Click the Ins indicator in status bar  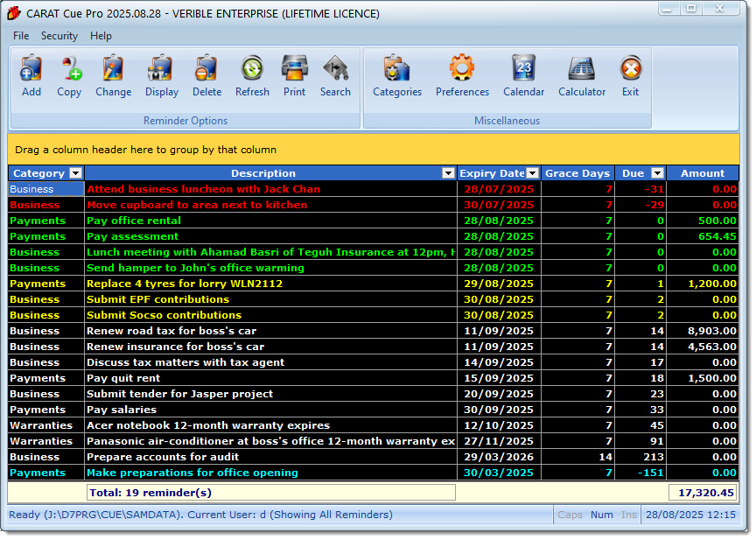tap(629, 515)
